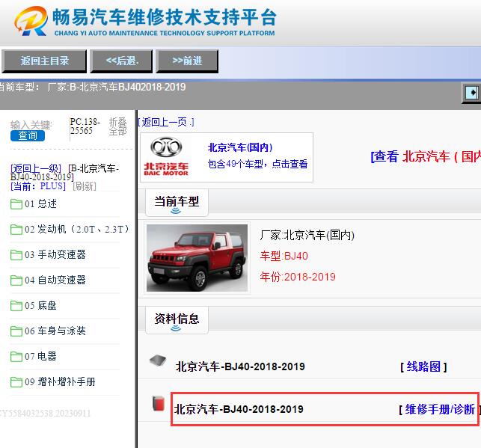Viewport: 481px width, 448px height.
Task: Click 北京汽车-BJ40-2018-2019 title beside 维修手册/诊断
Action: 239,409
